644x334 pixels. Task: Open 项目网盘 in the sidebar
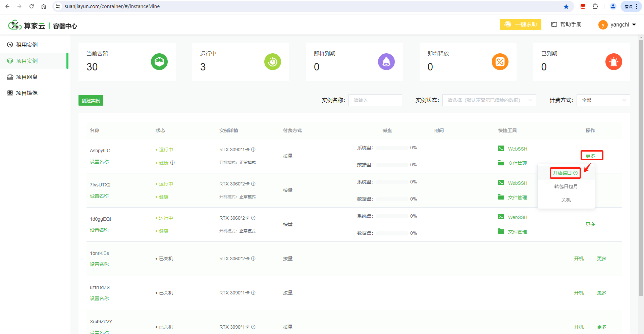pos(34,77)
